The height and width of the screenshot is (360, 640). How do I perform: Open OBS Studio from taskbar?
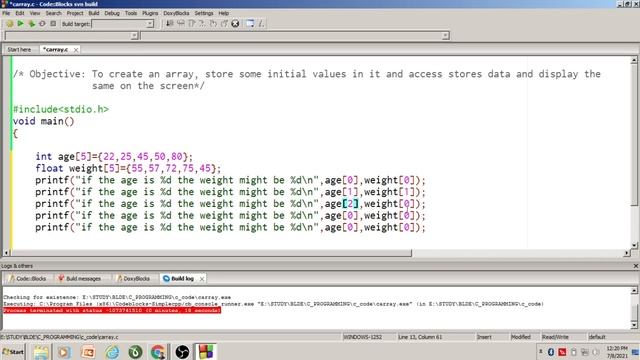coord(182,352)
